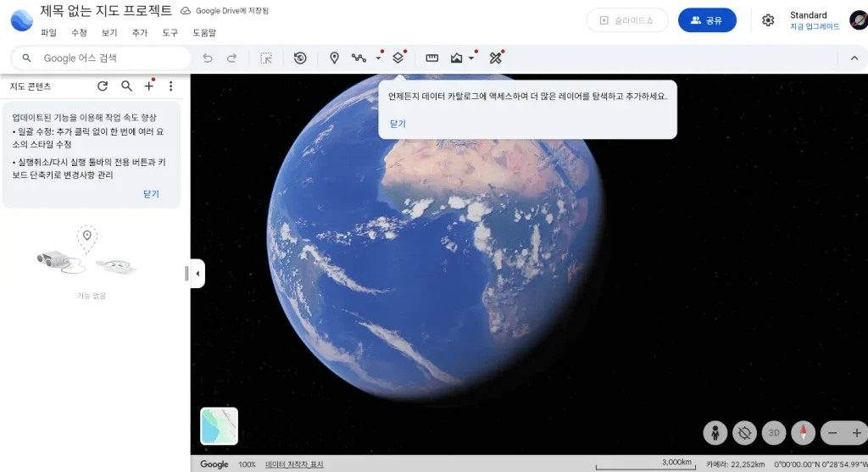Click the Google Earth search field
Screen dimensions: 868x472
[x=102, y=58]
